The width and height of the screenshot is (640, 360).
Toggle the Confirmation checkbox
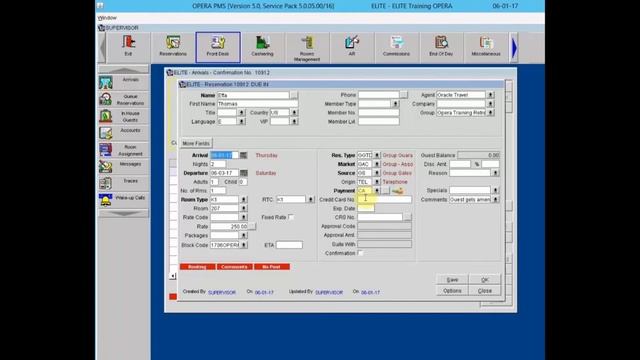[360, 253]
